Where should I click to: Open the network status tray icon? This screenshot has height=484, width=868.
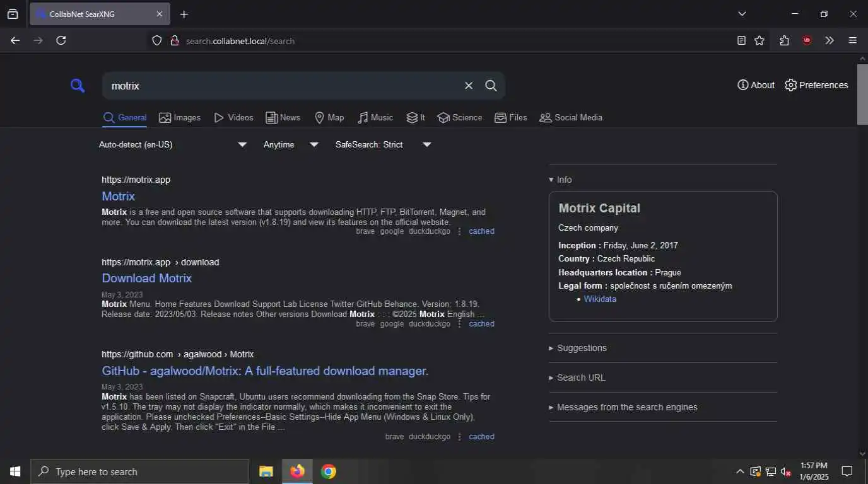tap(770, 471)
